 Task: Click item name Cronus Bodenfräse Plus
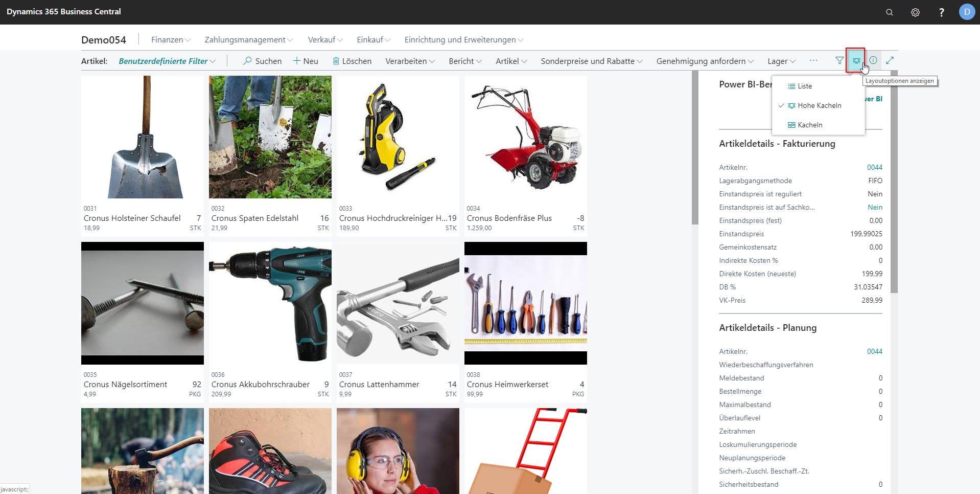coord(509,218)
